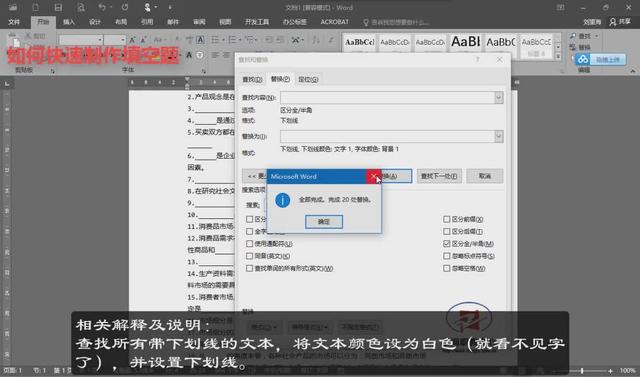The width and height of the screenshot is (640, 377).
Task: Click the Find magnifier in editing group
Action: pos(573,36)
